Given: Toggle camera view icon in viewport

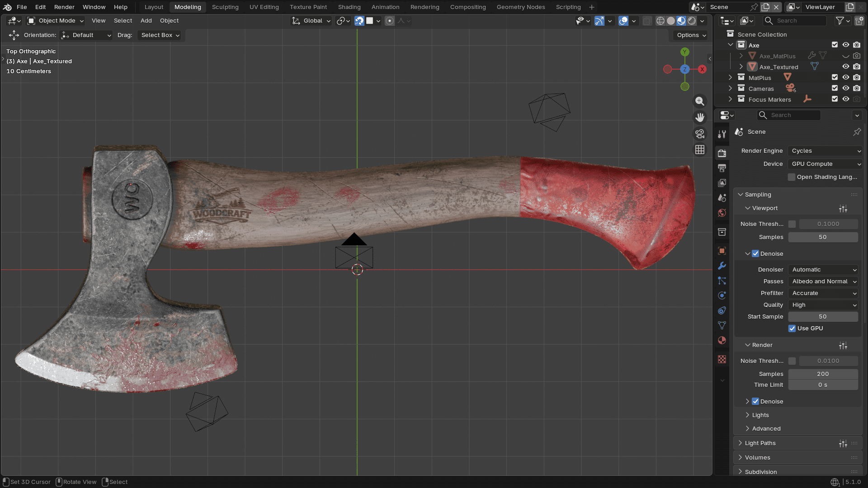Looking at the screenshot, I should click(x=700, y=134).
